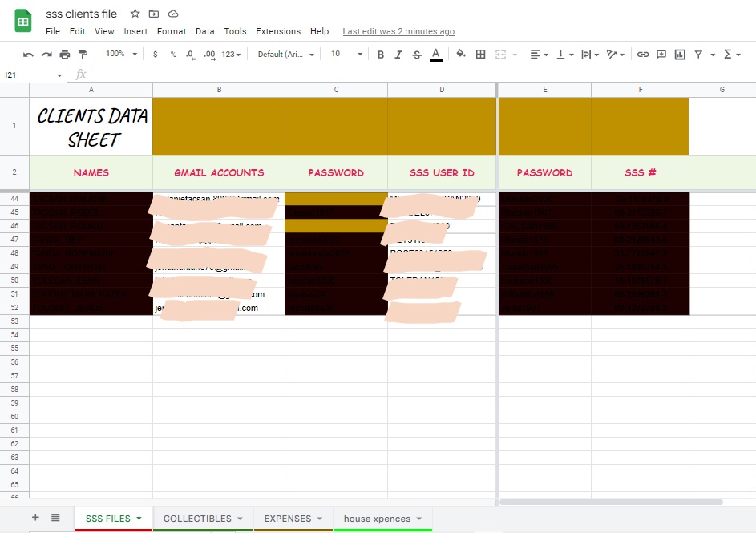Open the zoom 100% dropdown
756x533 pixels.
(x=122, y=54)
